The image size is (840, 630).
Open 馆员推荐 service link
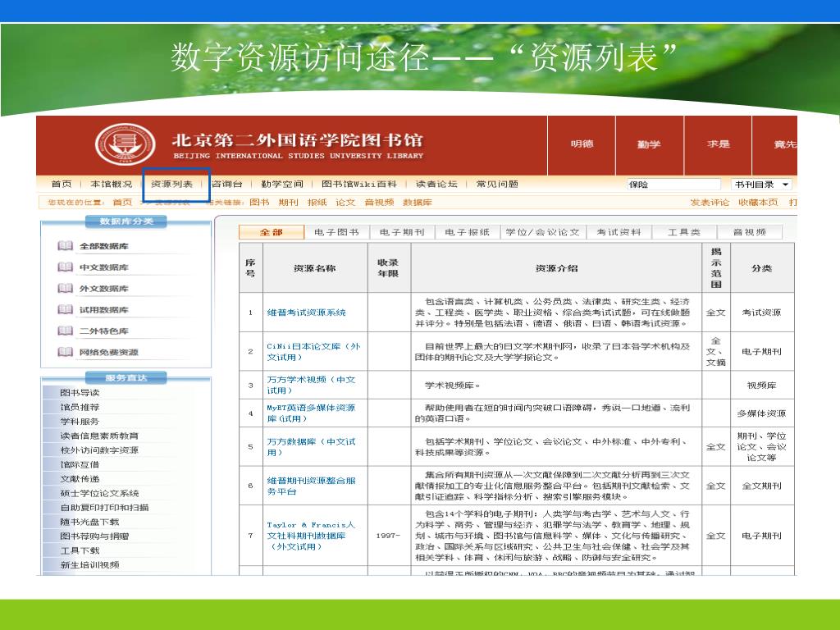click(x=80, y=407)
